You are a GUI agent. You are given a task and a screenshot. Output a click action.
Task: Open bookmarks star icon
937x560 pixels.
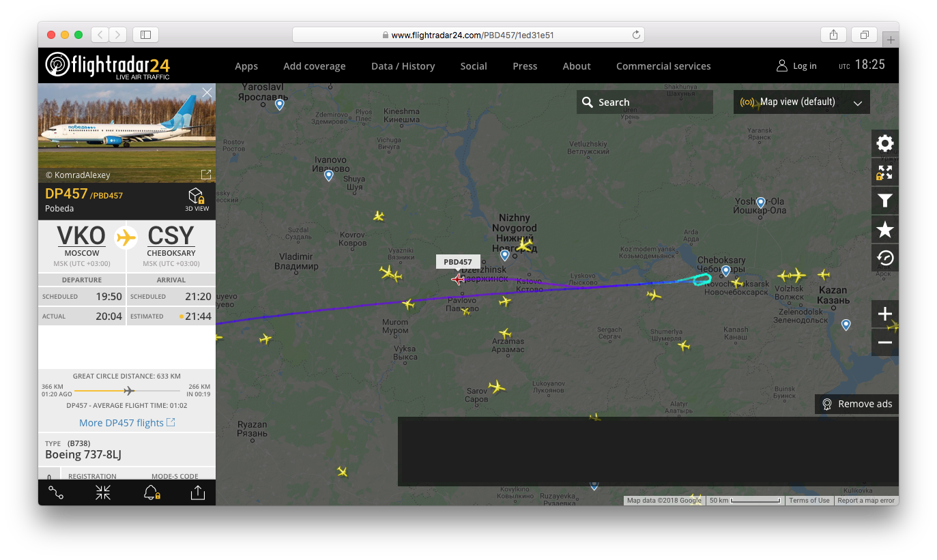[884, 229]
